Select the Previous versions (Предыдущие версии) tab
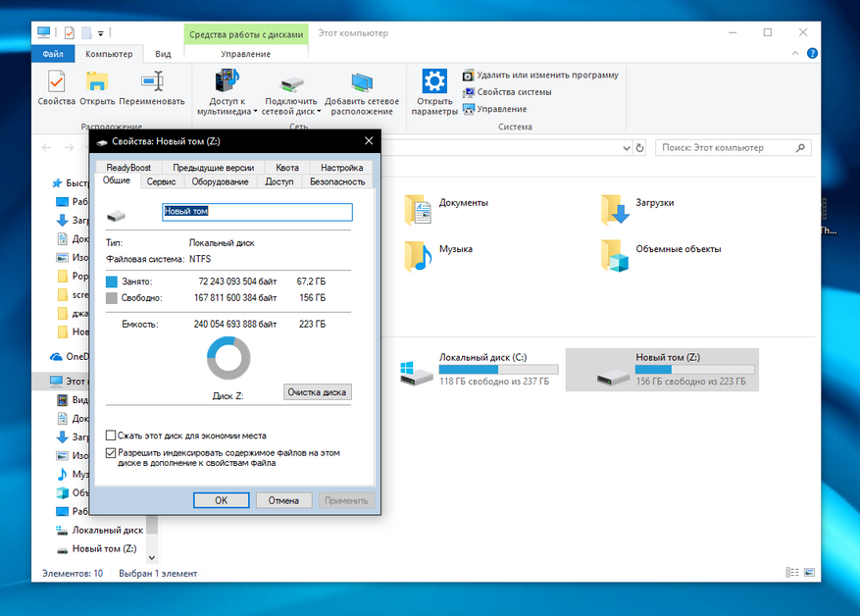Viewport: 860px width, 616px height. (x=214, y=168)
